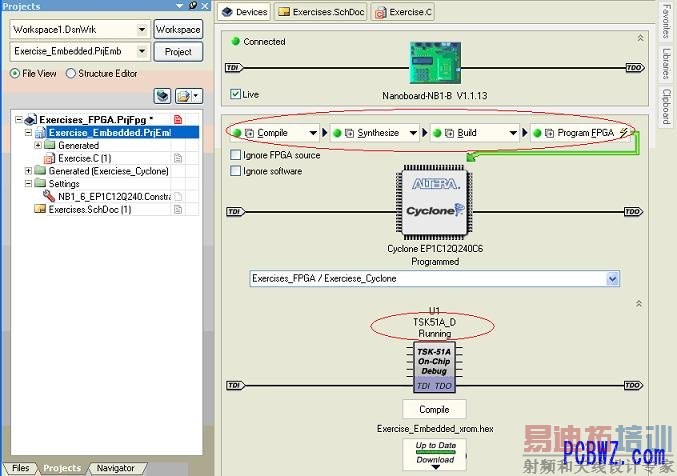
Task: Click the TDI connector on the Nanoboard chain
Action: (234, 67)
